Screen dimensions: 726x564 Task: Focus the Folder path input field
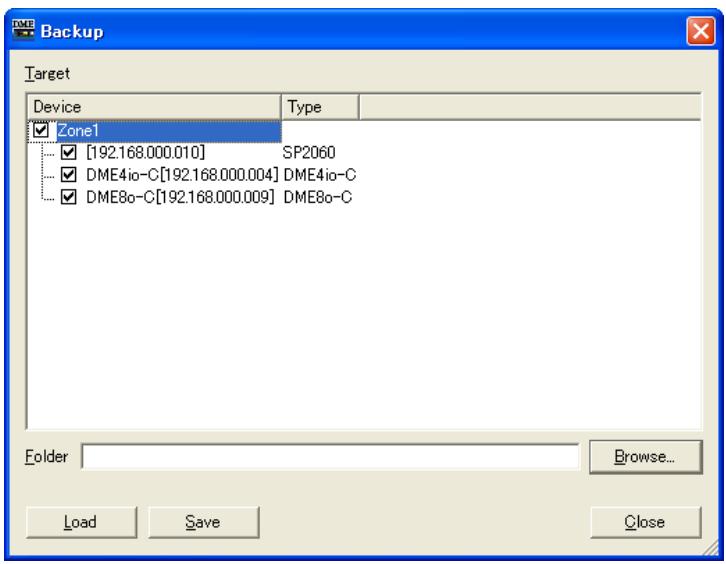click(330, 457)
